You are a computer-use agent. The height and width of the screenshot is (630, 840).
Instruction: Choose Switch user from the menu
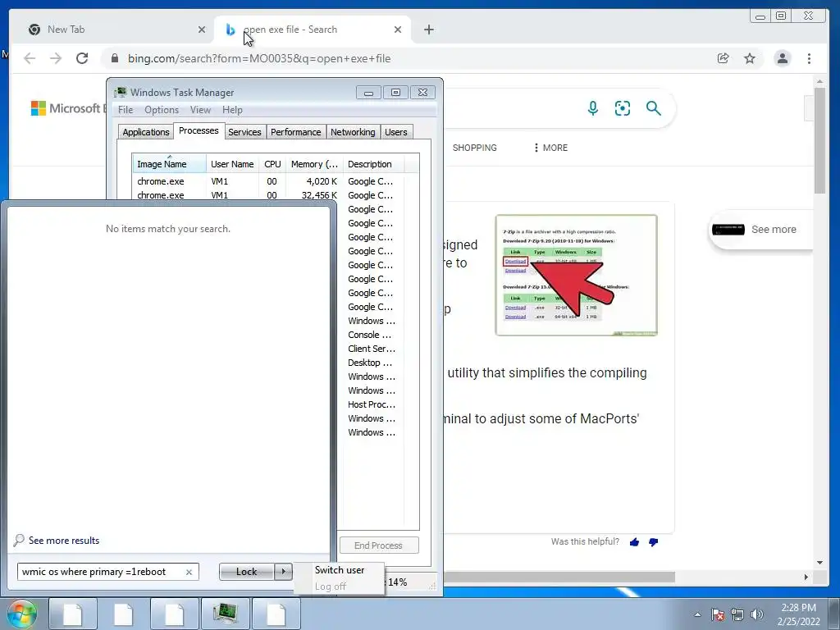[340, 570]
